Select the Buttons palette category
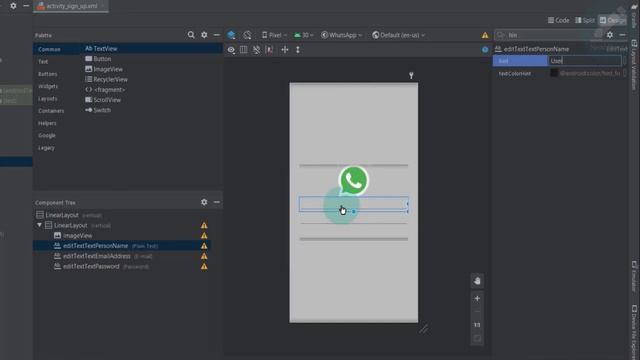 point(48,74)
